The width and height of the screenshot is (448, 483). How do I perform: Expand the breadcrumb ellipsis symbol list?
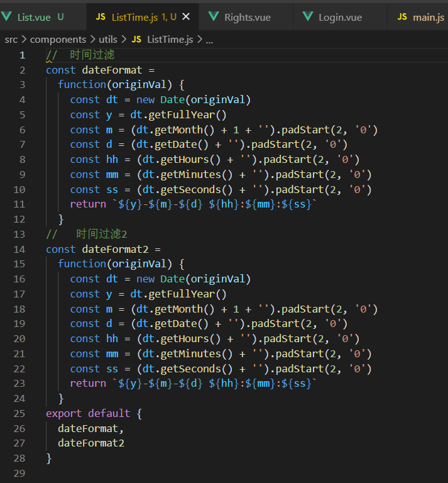pos(209,39)
